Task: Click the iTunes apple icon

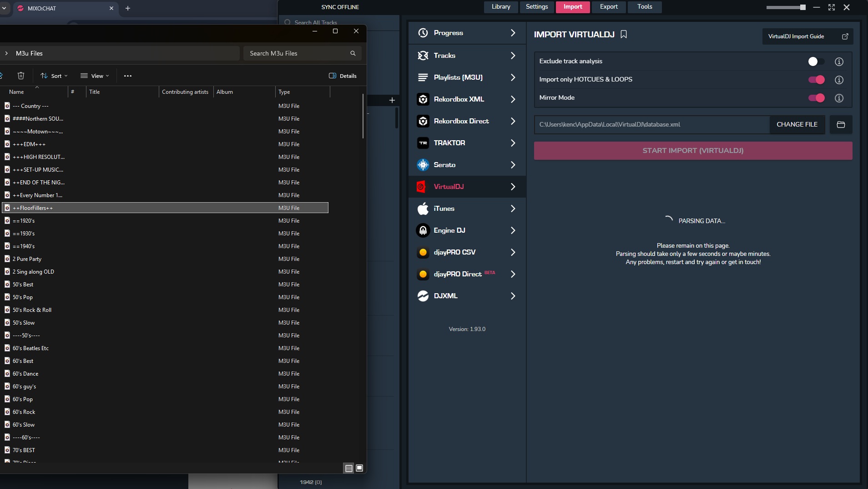Action: (423, 209)
